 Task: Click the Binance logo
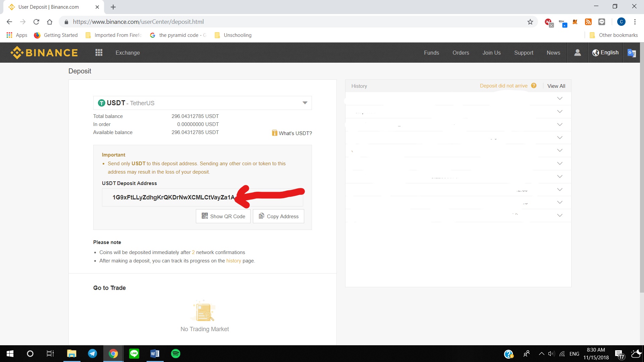pos(44,53)
